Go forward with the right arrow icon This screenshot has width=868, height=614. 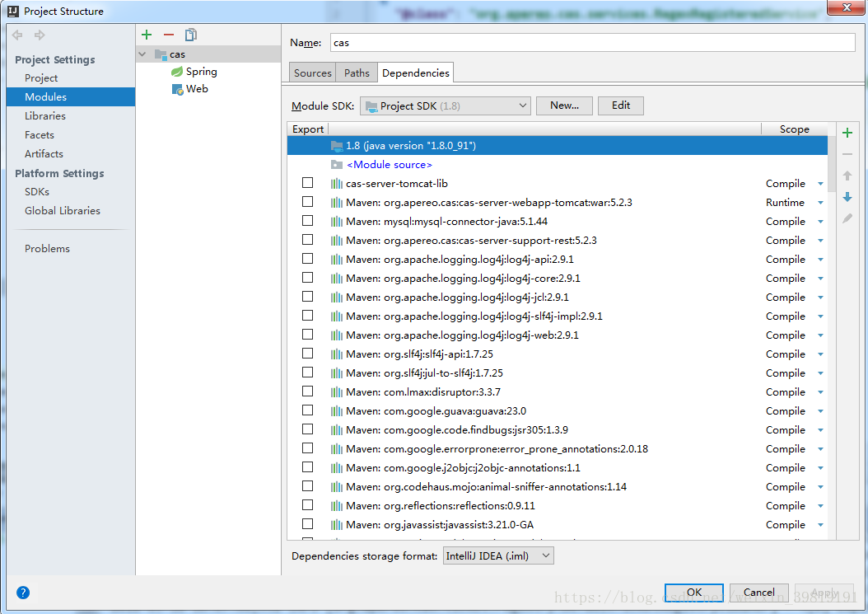click(x=40, y=35)
